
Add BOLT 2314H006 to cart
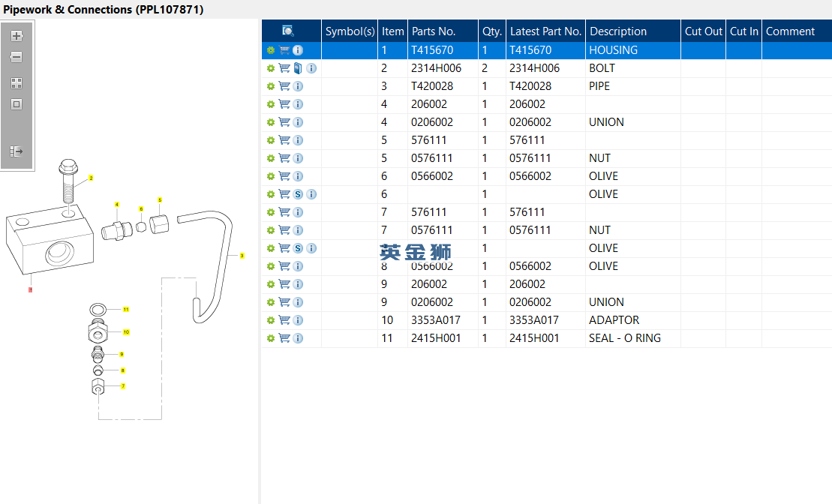pyautogui.click(x=284, y=68)
